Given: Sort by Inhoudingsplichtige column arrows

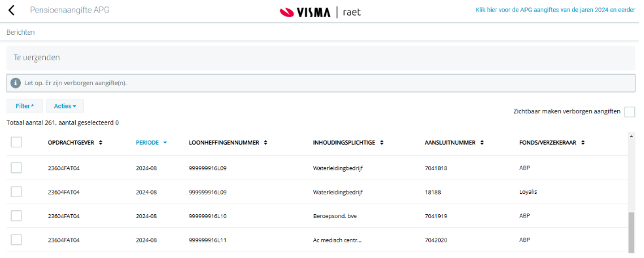Looking at the screenshot, I should [382, 143].
